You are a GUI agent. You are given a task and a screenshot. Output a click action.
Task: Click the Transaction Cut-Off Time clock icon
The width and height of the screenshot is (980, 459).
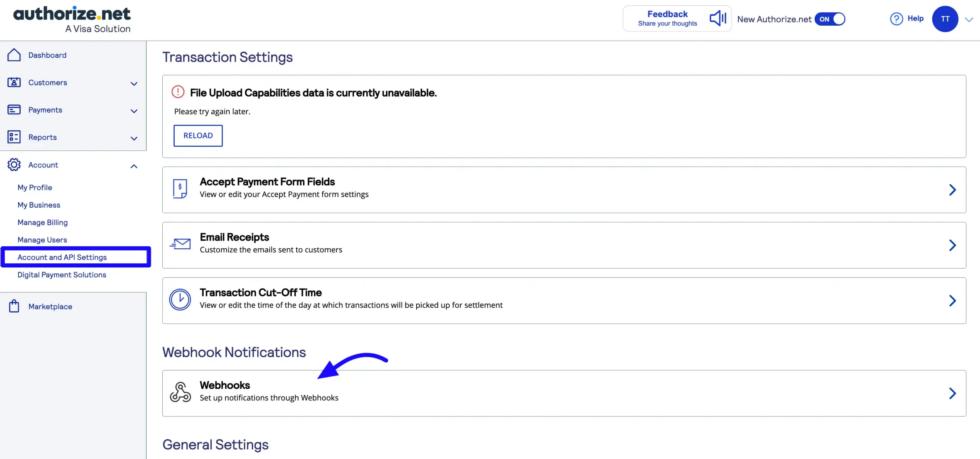coord(180,299)
